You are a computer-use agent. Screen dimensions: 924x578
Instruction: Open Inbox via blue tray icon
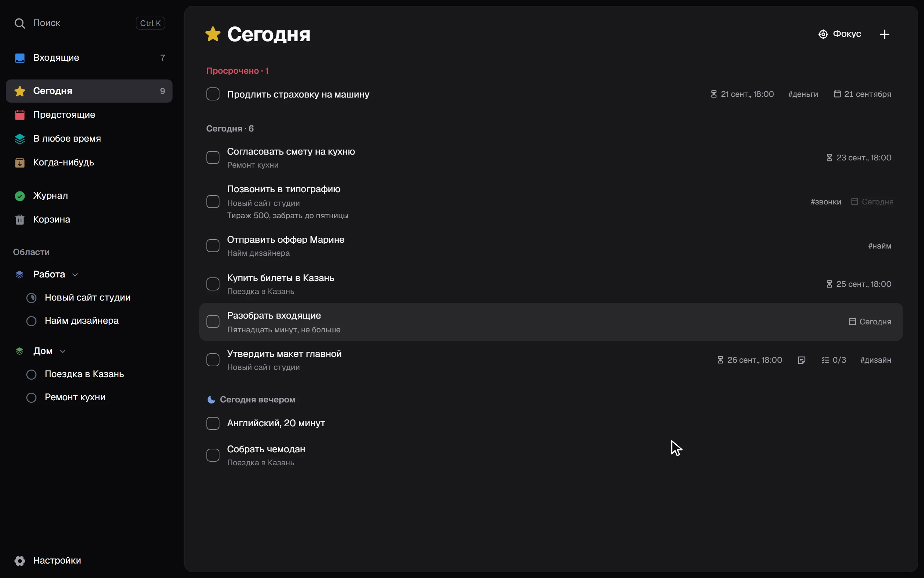19,58
